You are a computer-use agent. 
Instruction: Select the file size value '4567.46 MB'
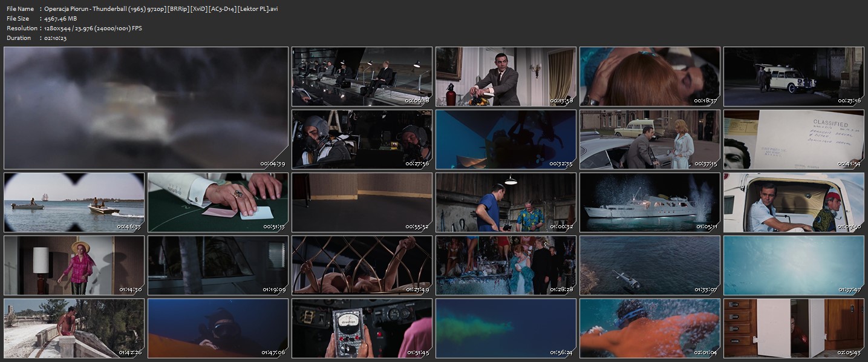(60, 19)
